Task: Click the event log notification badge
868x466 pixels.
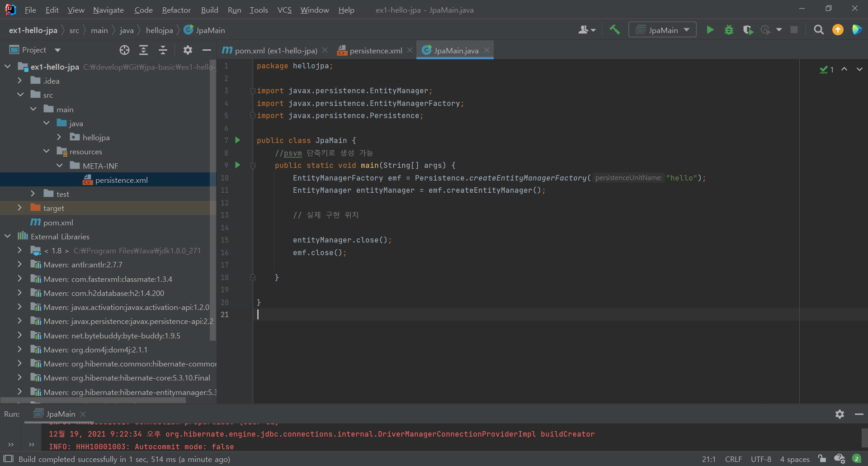Action: click(x=857, y=459)
